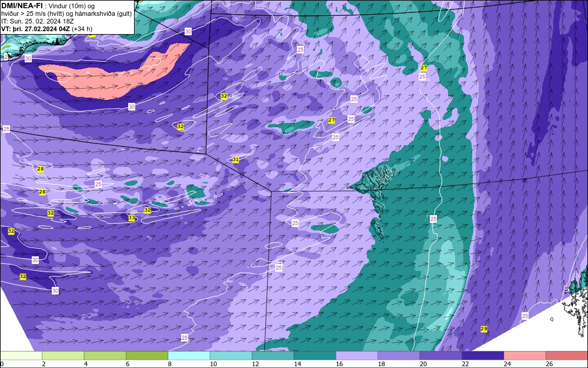Click the 6–8 m/s olive green legend swatch
588x368 pixels.
point(147,356)
